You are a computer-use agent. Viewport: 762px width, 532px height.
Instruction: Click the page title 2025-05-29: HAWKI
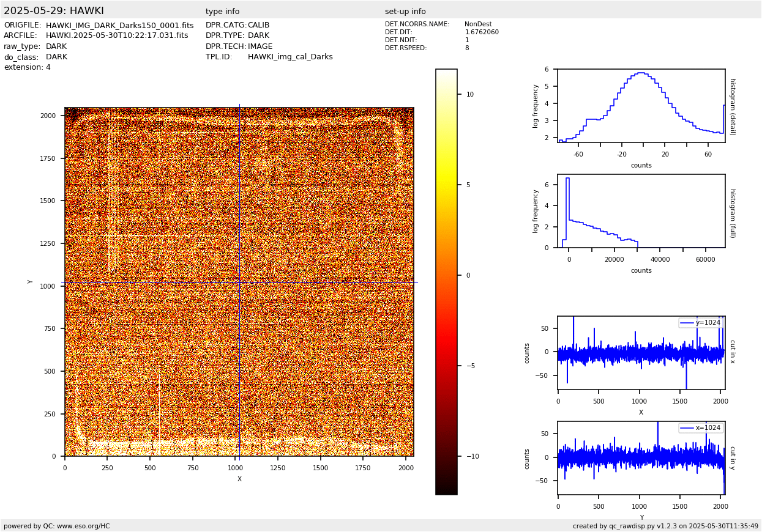(x=54, y=11)
